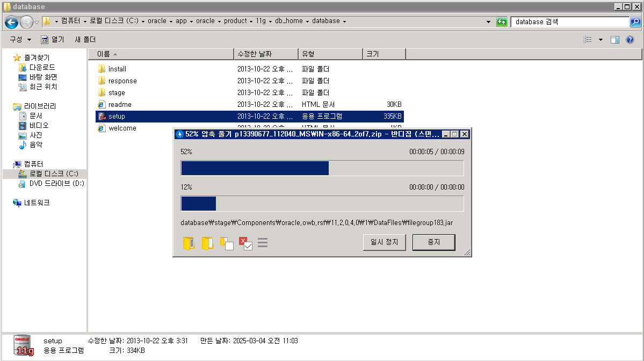This screenshot has width=644, height=361.
Task: Click 일시 정지 (Pause) in extraction dialog
Action: point(385,242)
